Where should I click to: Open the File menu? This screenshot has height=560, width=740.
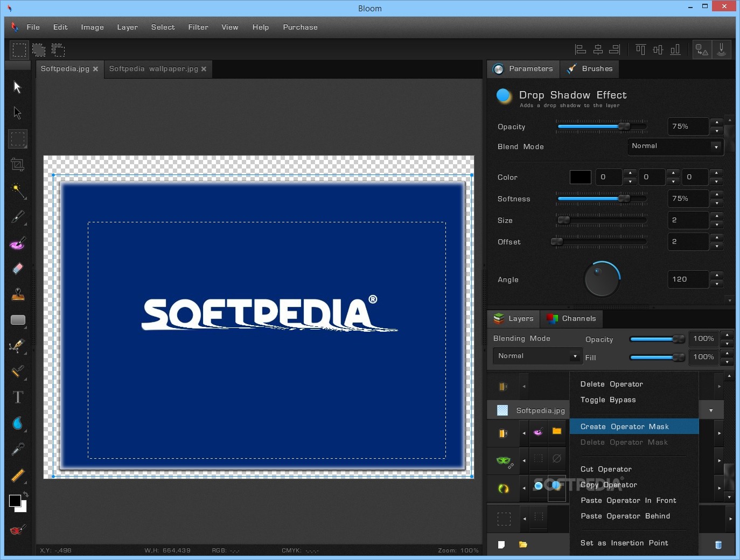[33, 27]
